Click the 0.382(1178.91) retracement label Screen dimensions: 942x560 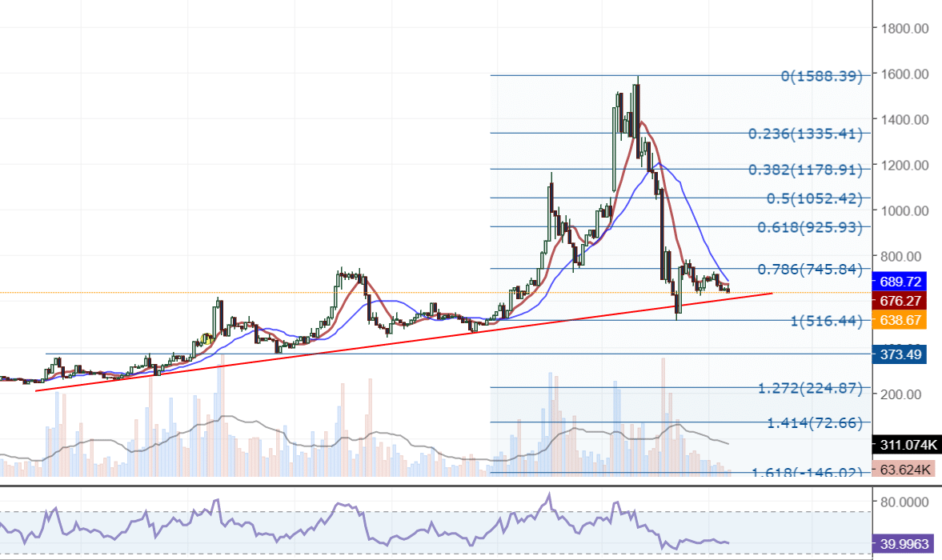pos(805,170)
